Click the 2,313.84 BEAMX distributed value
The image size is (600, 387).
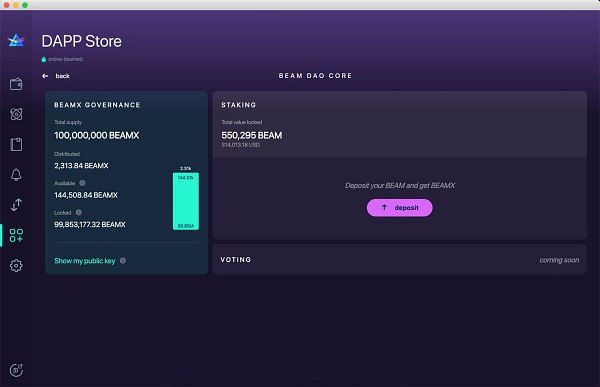click(81, 165)
